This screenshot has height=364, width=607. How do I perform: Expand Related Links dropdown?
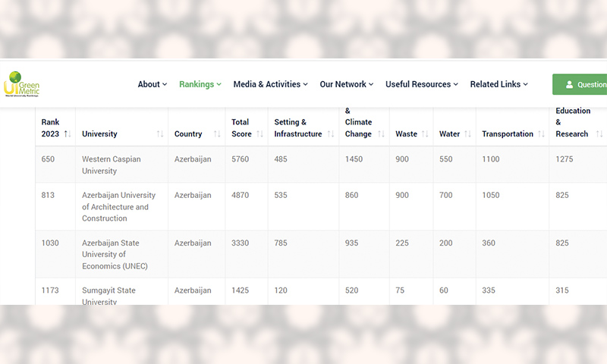(x=499, y=84)
